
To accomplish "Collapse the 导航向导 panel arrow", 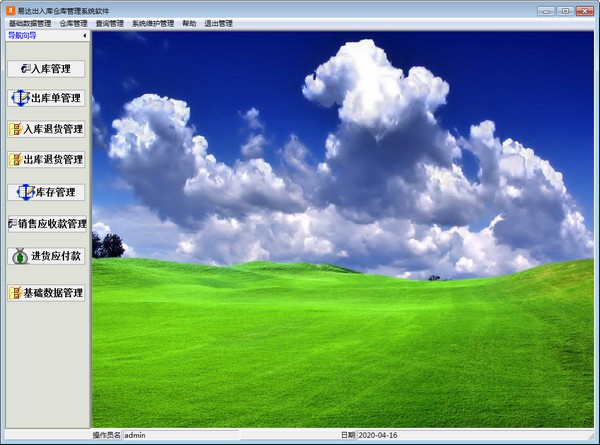I will point(85,36).
